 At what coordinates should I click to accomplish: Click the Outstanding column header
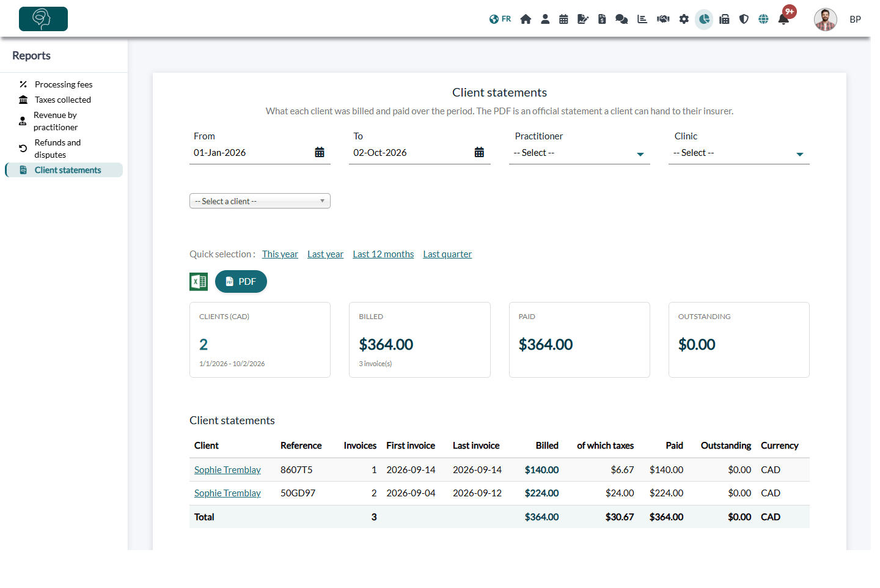pyautogui.click(x=726, y=446)
